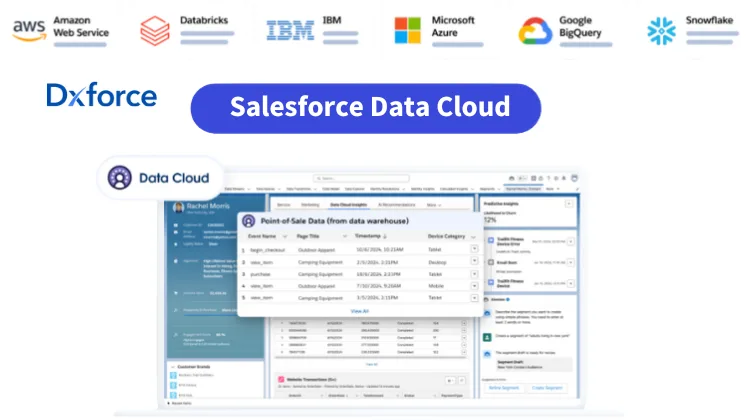Click the Databricks stacked-layers logo
750x420 pixels.
point(154,31)
